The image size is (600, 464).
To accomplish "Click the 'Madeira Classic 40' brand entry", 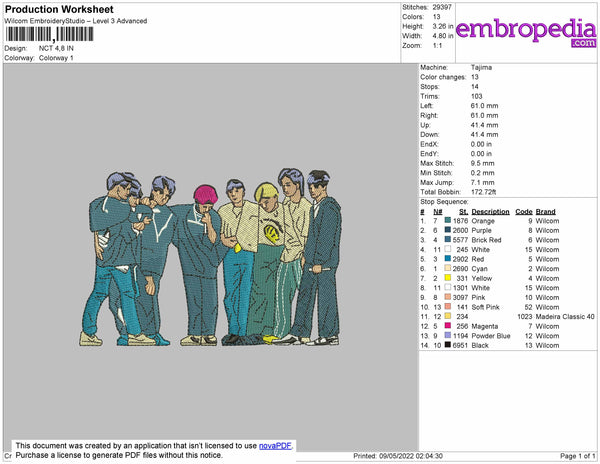I will (565, 317).
